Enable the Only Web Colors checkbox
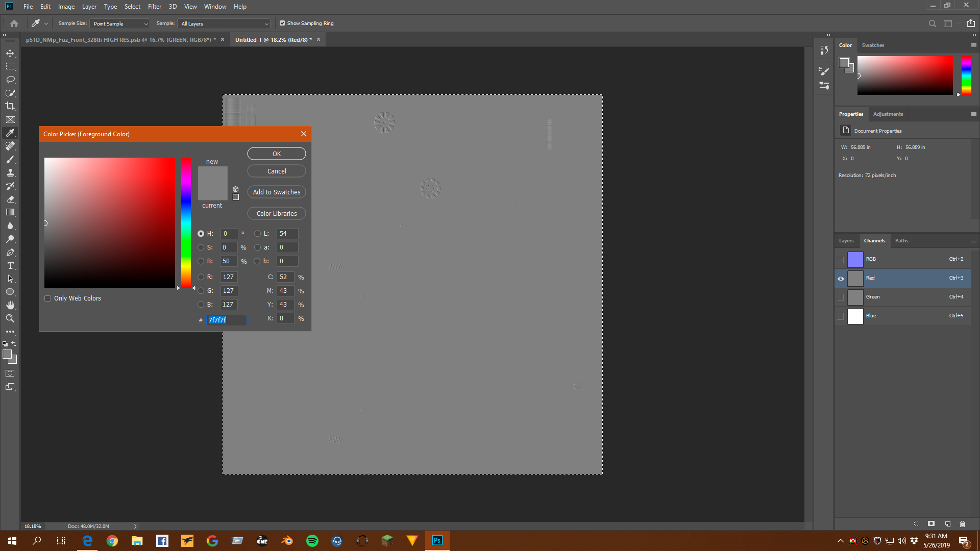Image resolution: width=980 pixels, height=551 pixels. (48, 298)
